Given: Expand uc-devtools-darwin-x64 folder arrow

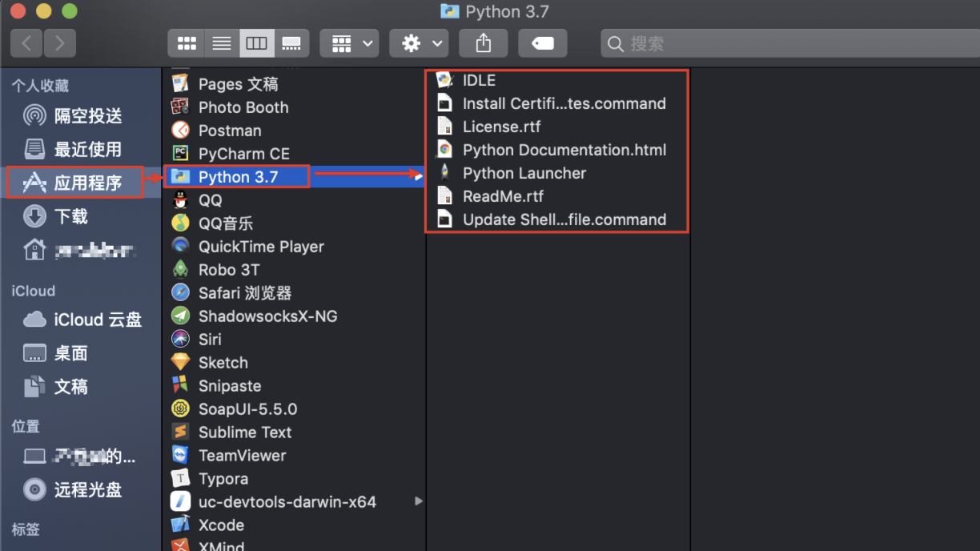Looking at the screenshot, I should click(x=418, y=501).
